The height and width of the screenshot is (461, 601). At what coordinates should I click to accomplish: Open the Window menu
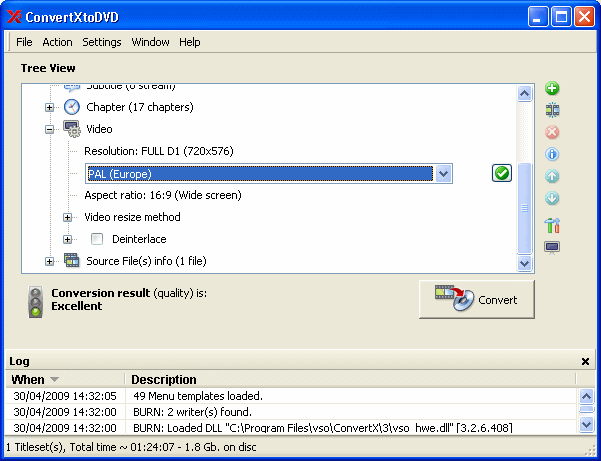coord(150,42)
